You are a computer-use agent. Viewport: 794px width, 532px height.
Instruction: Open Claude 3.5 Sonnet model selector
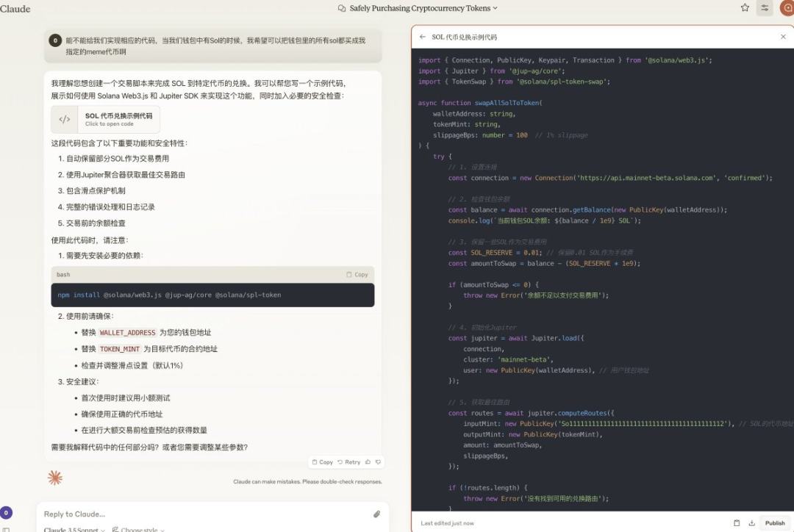pos(74,529)
